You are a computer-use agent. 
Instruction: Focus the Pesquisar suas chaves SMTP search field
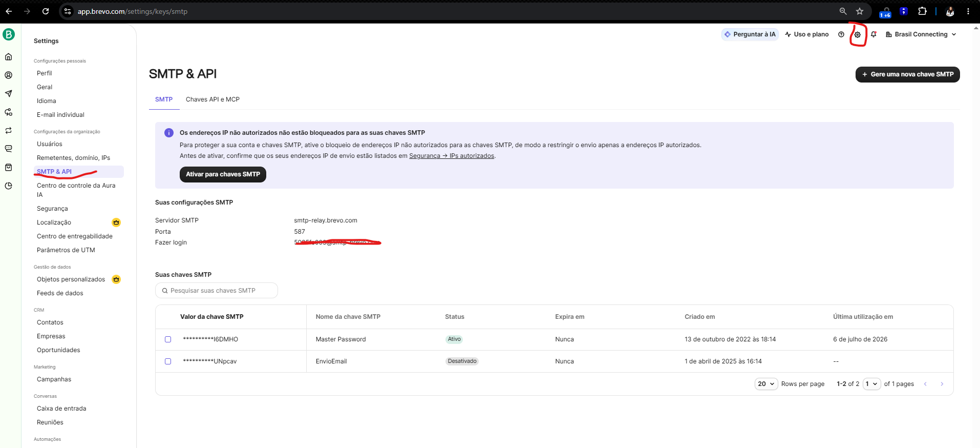[x=217, y=291]
